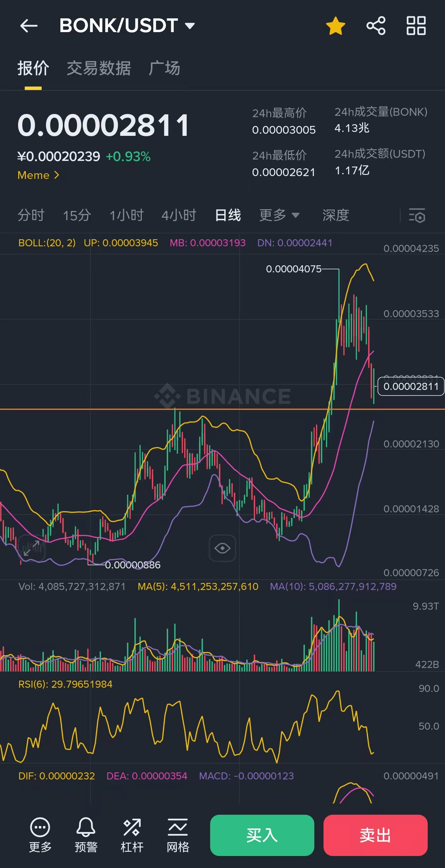Image resolution: width=445 pixels, height=868 pixels.
Task: Tap the +0.93% change percentage
Action: [128, 156]
